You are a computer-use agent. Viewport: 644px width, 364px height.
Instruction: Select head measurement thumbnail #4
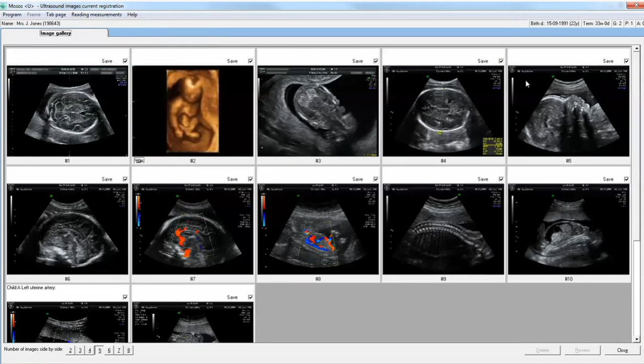(x=443, y=111)
